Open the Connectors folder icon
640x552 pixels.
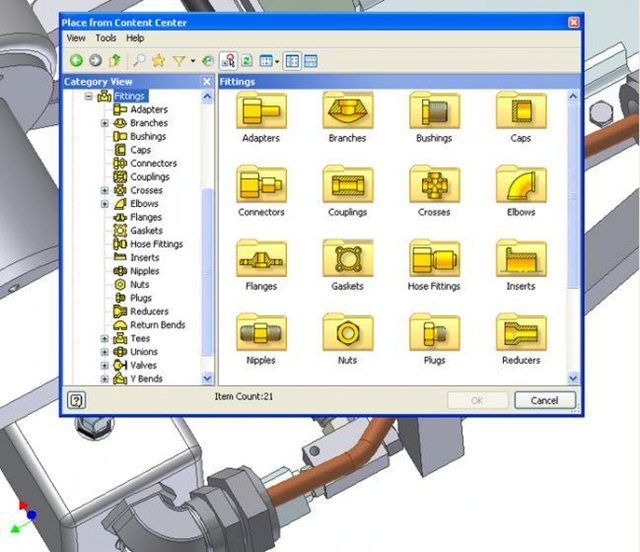click(261, 184)
